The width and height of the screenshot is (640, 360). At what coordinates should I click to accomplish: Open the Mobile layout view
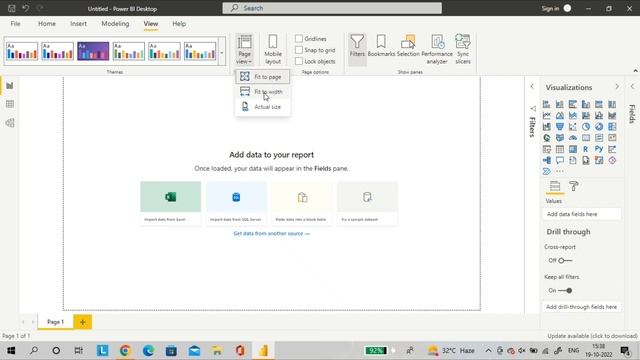click(x=273, y=49)
